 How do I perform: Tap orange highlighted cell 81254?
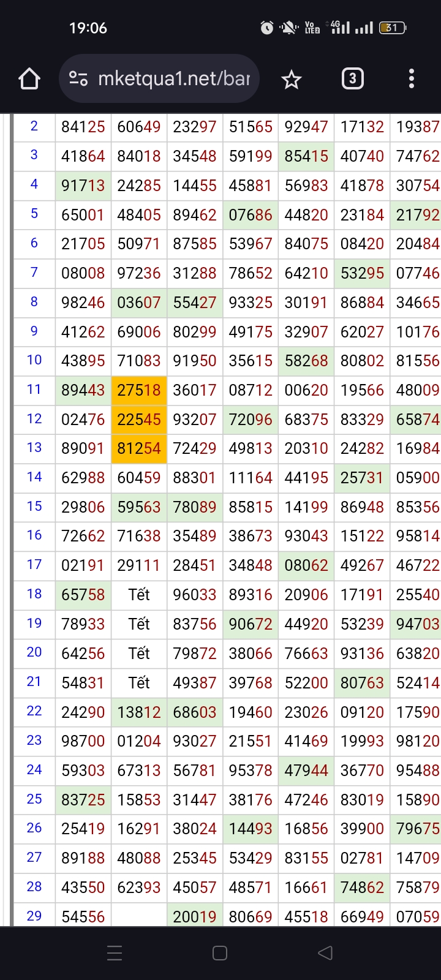click(139, 449)
